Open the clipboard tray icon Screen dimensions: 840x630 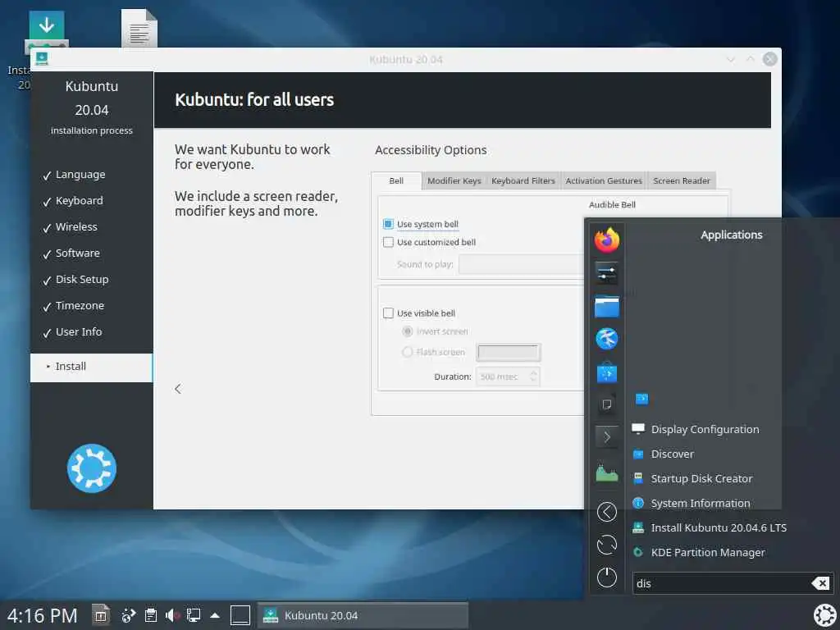point(151,615)
